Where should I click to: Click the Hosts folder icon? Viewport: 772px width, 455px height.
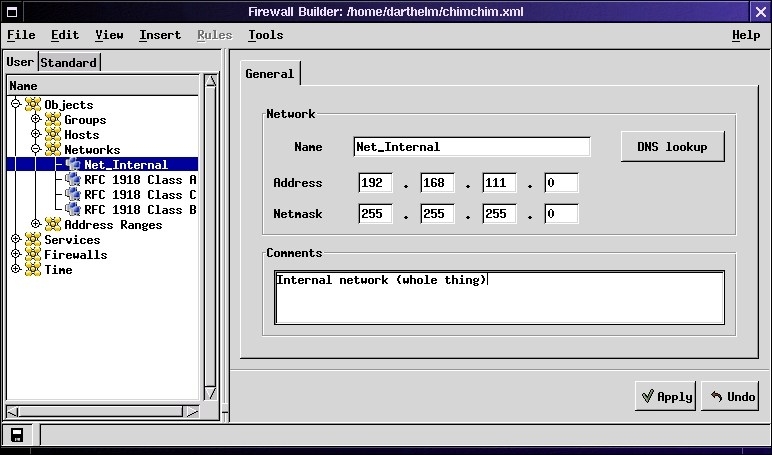coord(53,135)
